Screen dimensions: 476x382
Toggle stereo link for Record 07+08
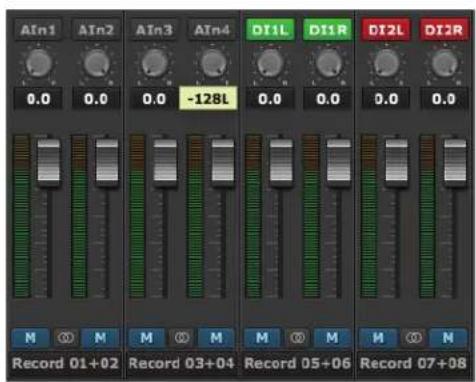[x=414, y=338]
